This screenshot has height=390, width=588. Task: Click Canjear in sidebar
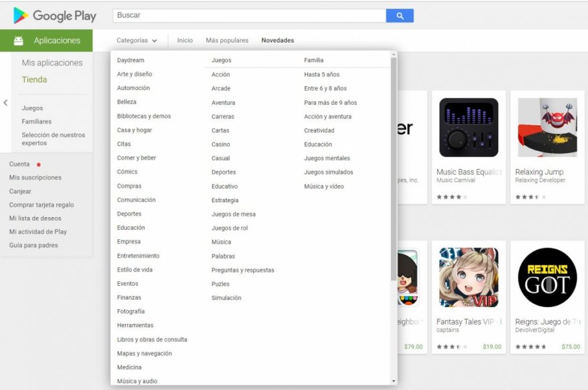pyautogui.click(x=20, y=192)
